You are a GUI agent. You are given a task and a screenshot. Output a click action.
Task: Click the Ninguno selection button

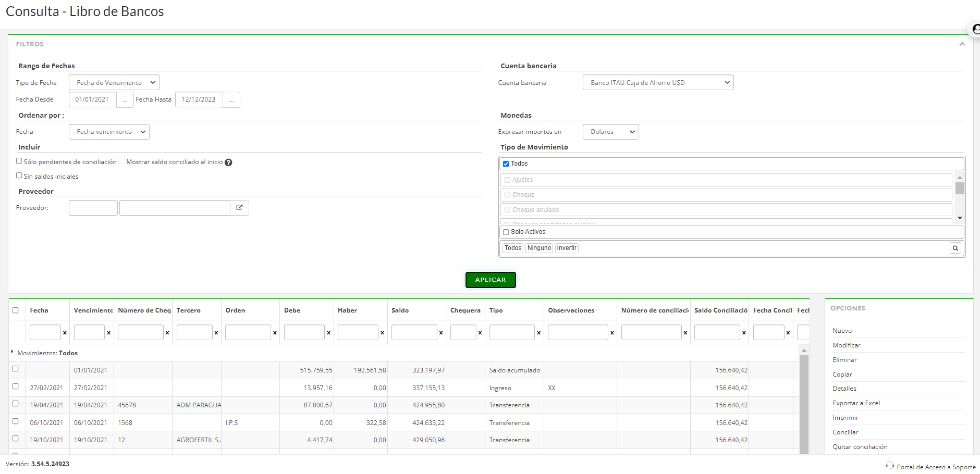pos(539,248)
